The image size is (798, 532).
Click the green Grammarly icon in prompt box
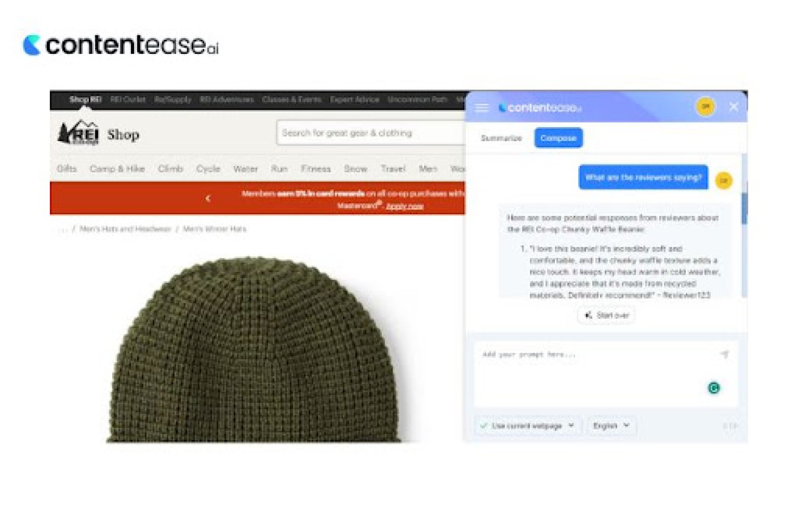tap(714, 388)
